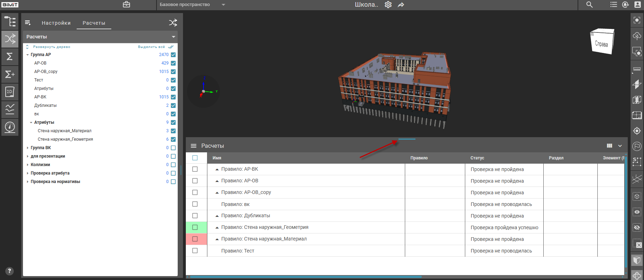This screenshot has width=644, height=280.
Task: Check the Правило: Дубликаты row checkbox
Action: 195,216
